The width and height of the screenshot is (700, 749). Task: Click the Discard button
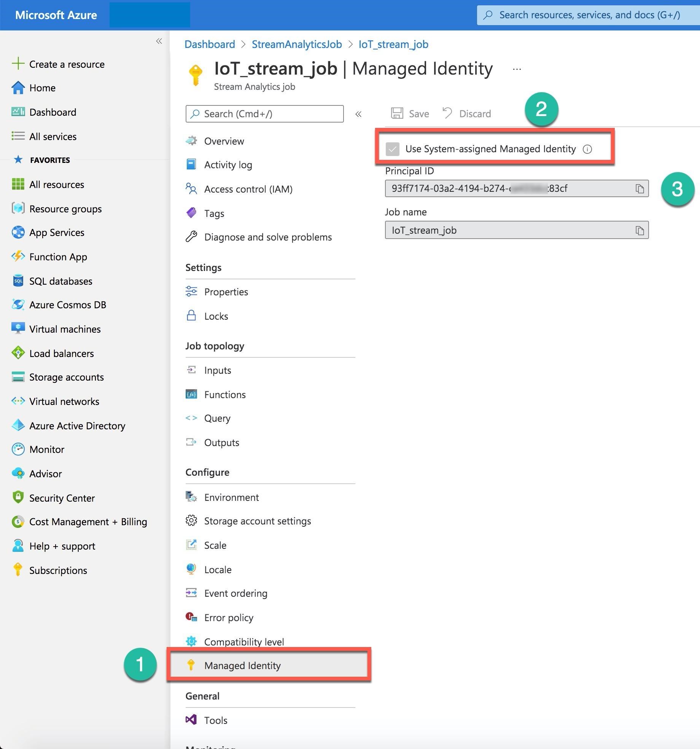click(467, 113)
